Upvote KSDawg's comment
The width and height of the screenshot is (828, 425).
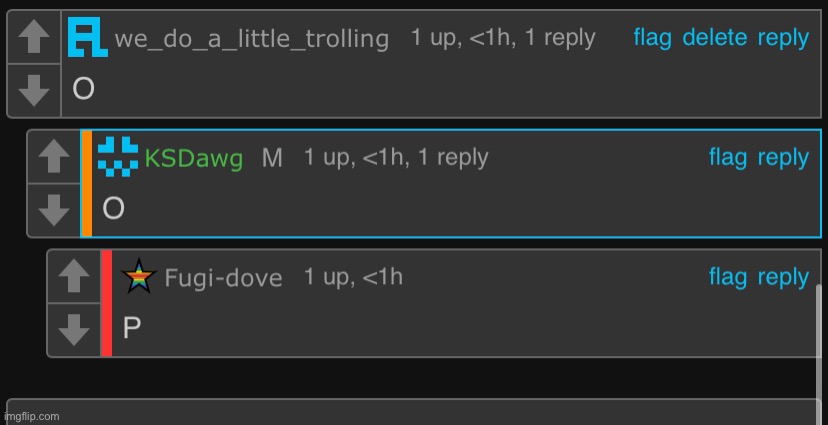[54, 157]
